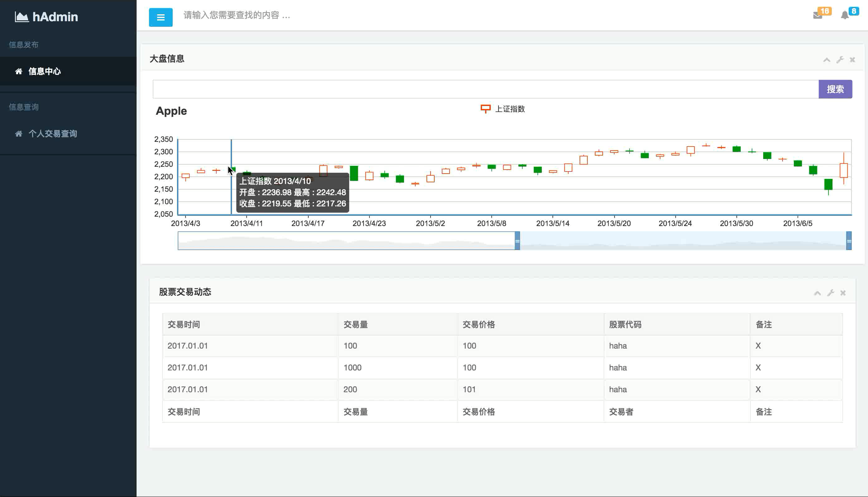The image size is (868, 497).
Task: Click the hamburger menu toggle button
Action: (160, 17)
